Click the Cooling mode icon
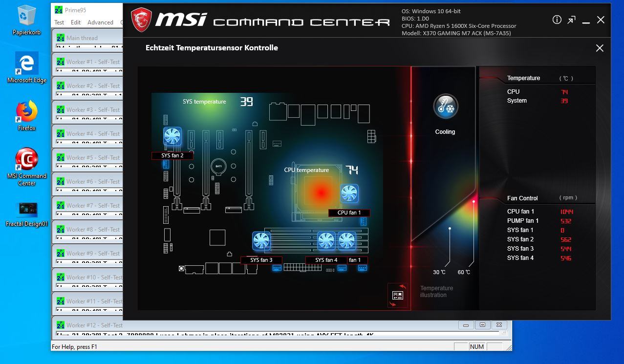Image resolution: width=624 pixels, height=364 pixels. tap(445, 106)
